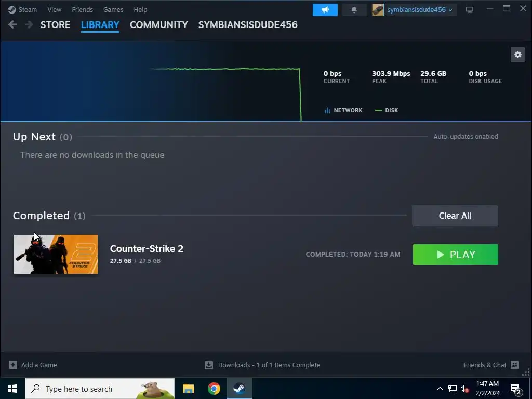Open Google Chrome from the taskbar
Image resolution: width=532 pixels, height=399 pixels.
click(214, 389)
